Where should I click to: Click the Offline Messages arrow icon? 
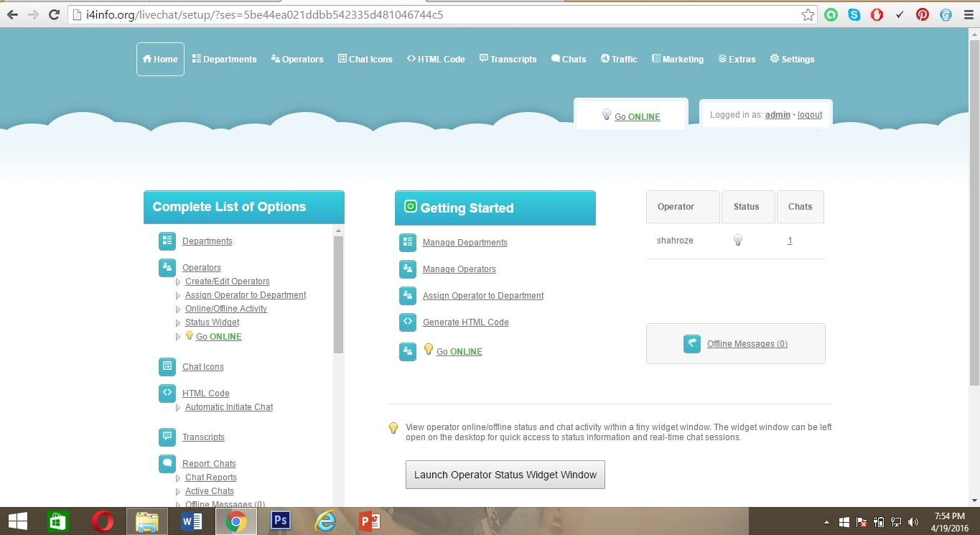tap(691, 344)
